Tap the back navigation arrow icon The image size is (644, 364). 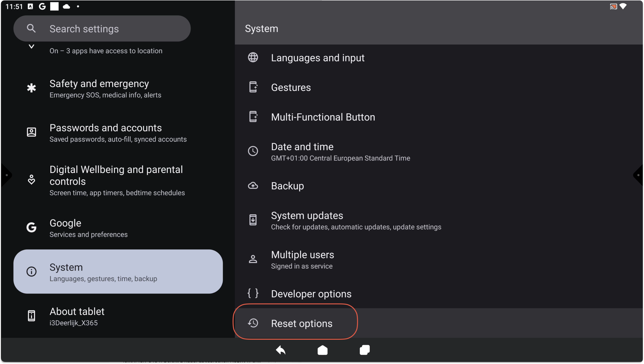coord(281,350)
